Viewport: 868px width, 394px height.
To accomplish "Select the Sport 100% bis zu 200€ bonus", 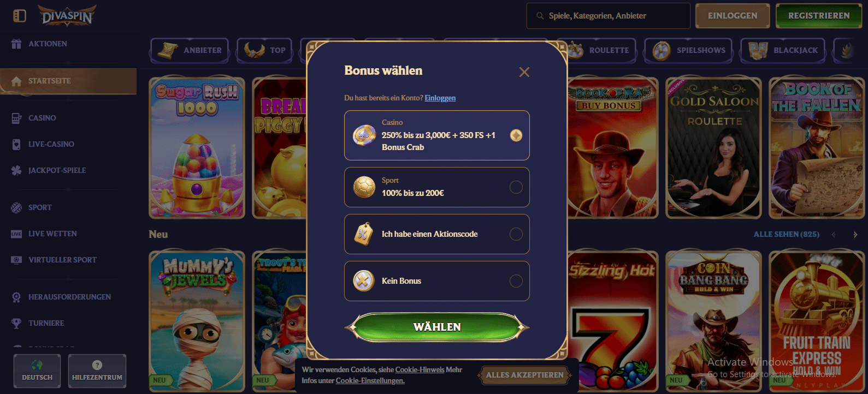I will point(437,187).
